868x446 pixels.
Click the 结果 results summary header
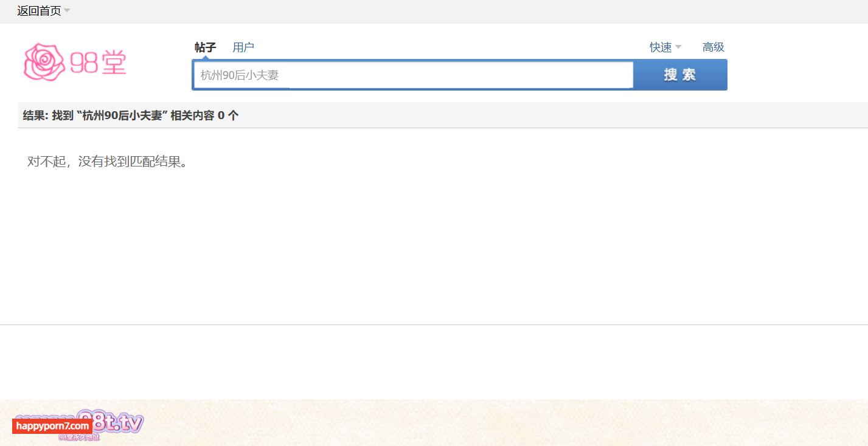[x=35, y=115]
